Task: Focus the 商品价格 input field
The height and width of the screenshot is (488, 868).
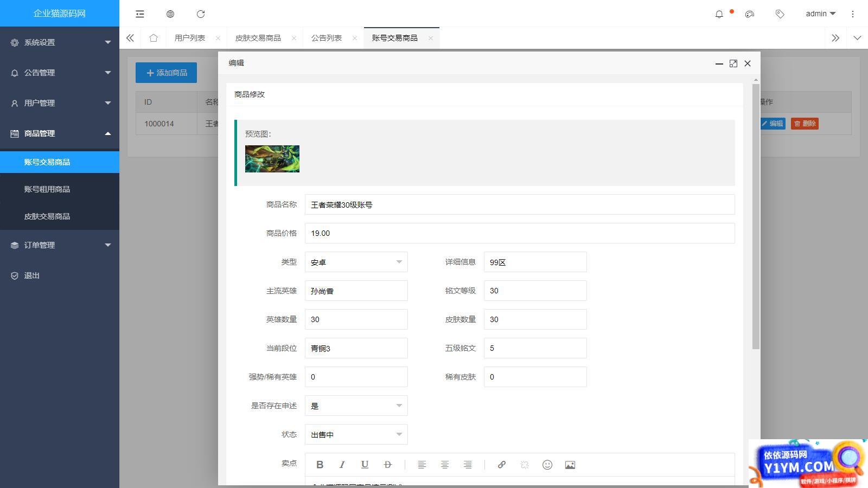Action: point(520,233)
